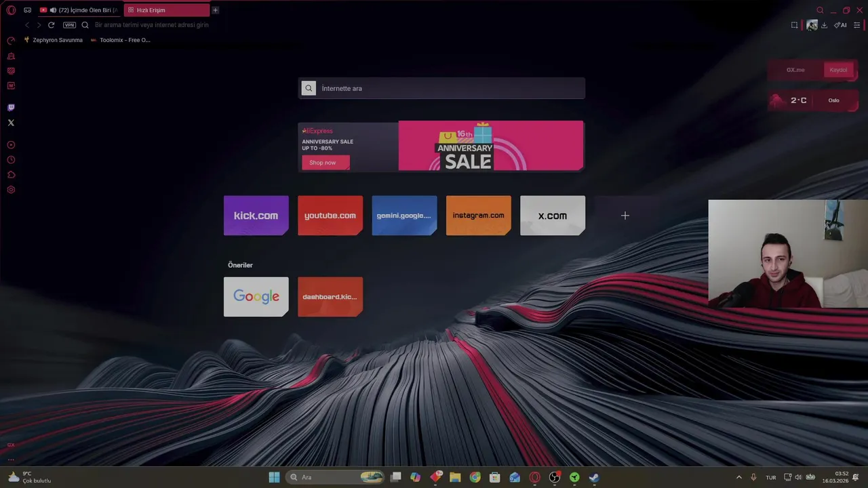The width and height of the screenshot is (868, 488).
Task: Open the weather widget 9°C Çok bulutlu
Action: click(x=29, y=477)
